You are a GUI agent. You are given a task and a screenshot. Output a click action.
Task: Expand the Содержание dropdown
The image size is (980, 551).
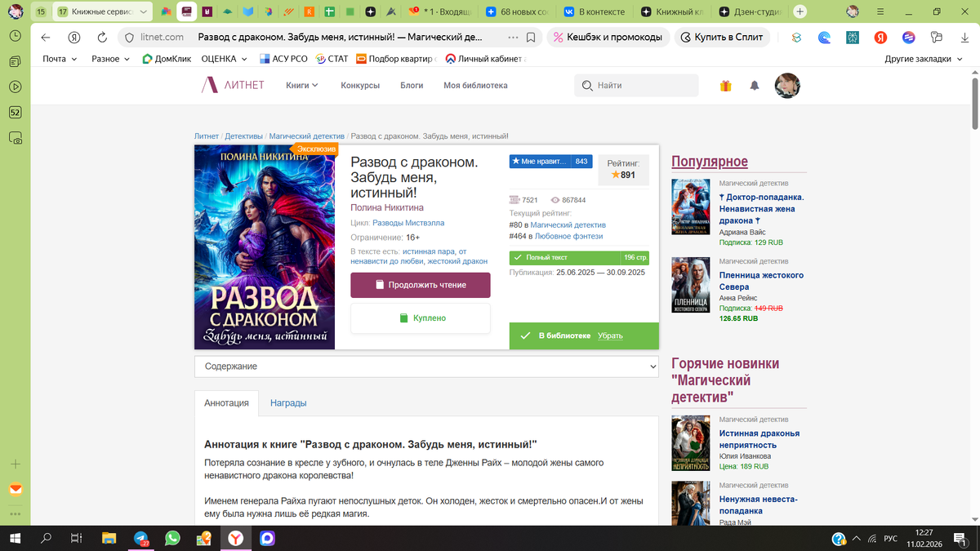[649, 366]
